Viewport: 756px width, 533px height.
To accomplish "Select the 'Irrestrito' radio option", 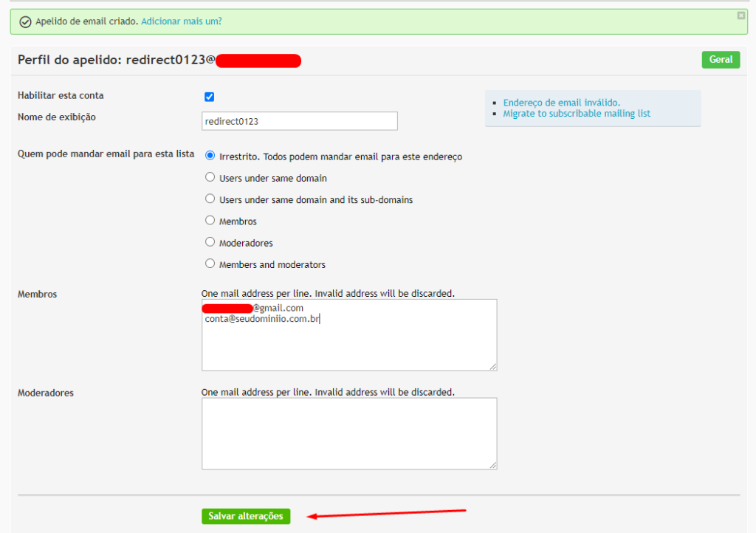I will click(x=210, y=156).
